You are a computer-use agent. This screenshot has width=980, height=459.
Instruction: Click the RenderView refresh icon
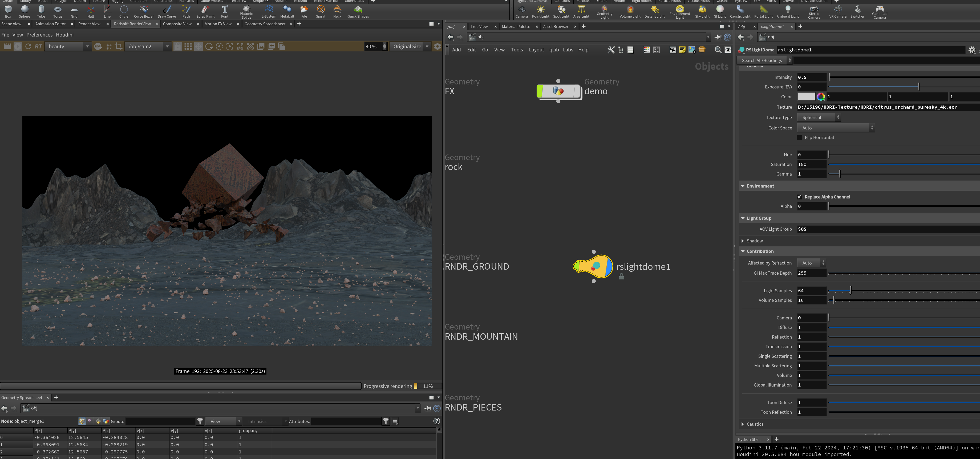coord(28,46)
